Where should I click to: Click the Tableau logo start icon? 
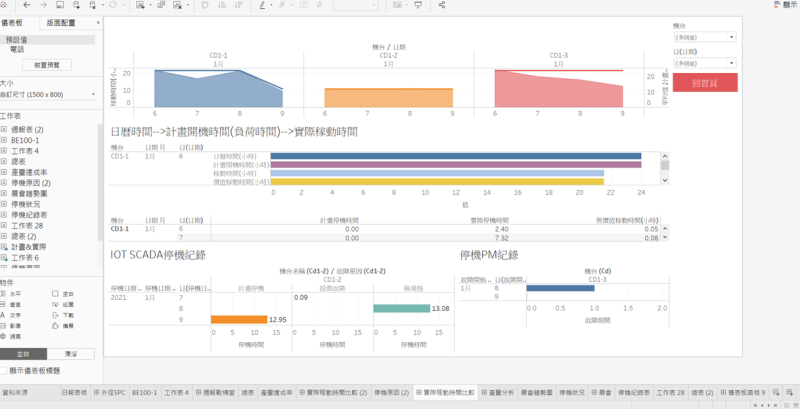(4, 5)
